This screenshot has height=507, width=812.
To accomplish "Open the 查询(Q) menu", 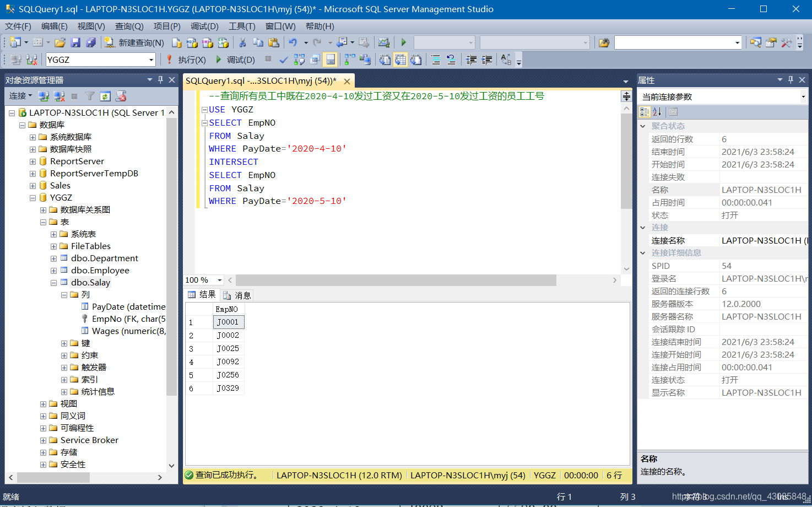I will [x=129, y=26].
